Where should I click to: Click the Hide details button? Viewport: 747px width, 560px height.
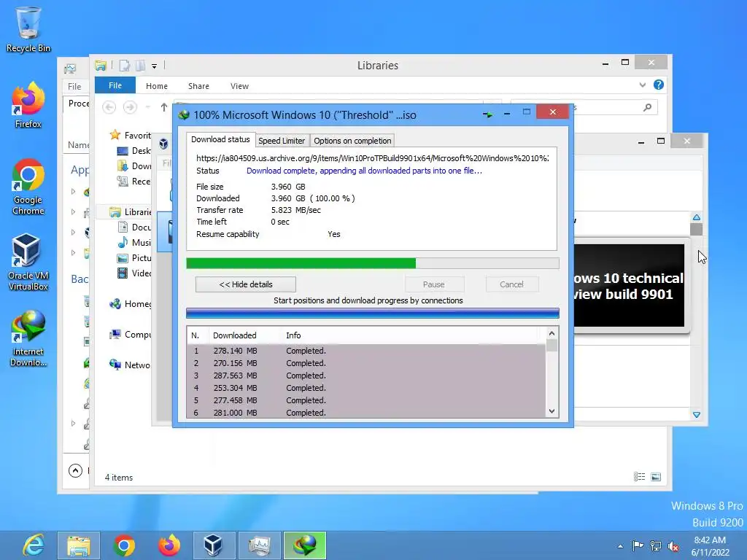246,284
